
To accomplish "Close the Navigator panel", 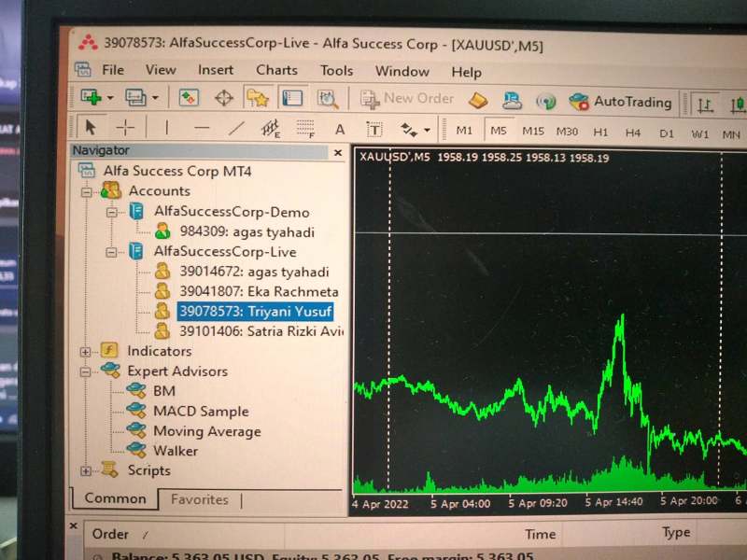I will click(x=338, y=152).
